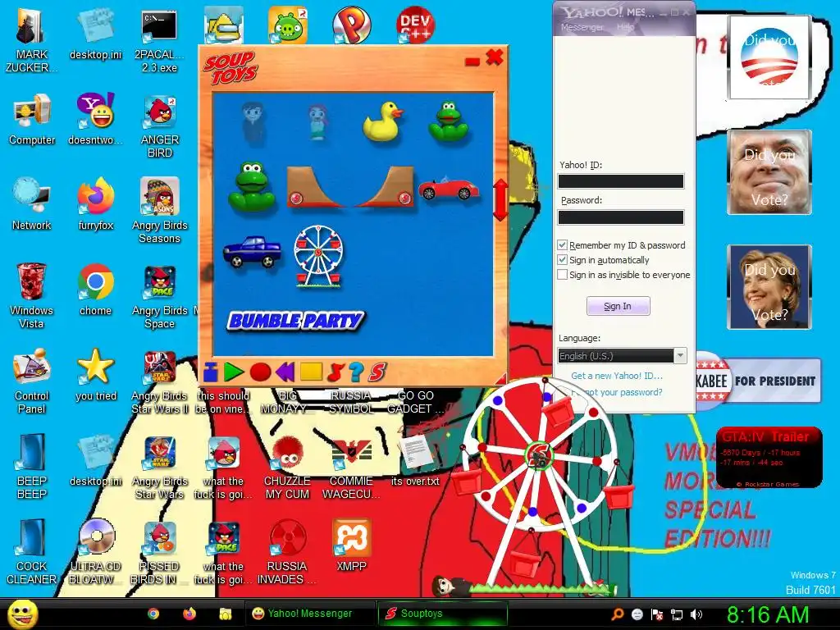840x630 pixels.
Task: Click the network tray icon
Action: pos(677,614)
